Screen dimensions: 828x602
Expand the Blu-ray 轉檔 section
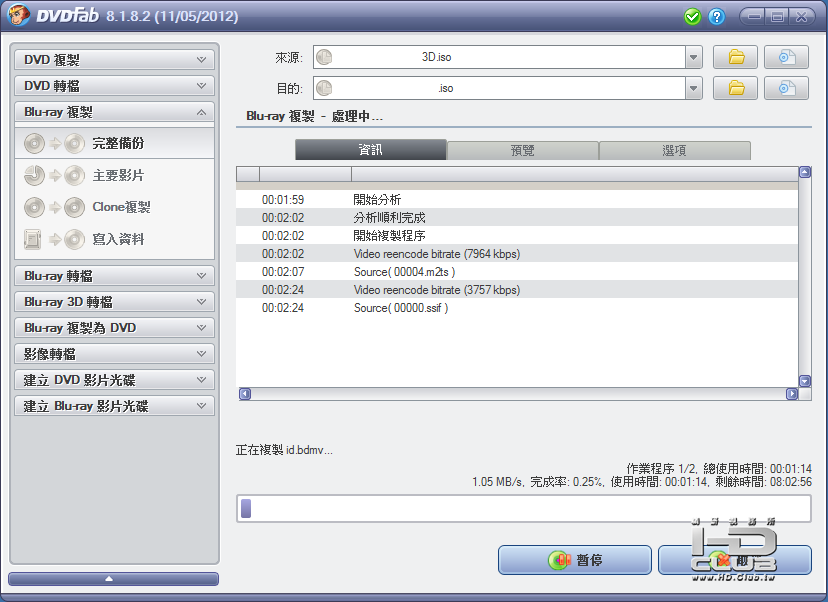click(x=115, y=276)
